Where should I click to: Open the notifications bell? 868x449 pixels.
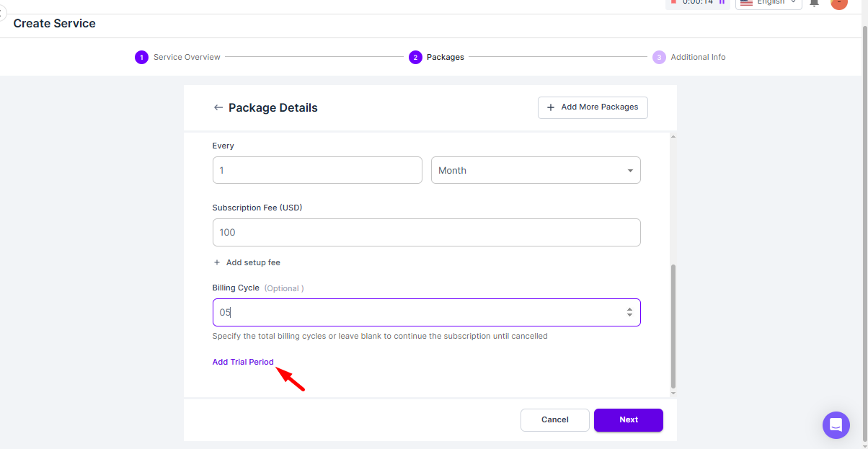(814, 3)
